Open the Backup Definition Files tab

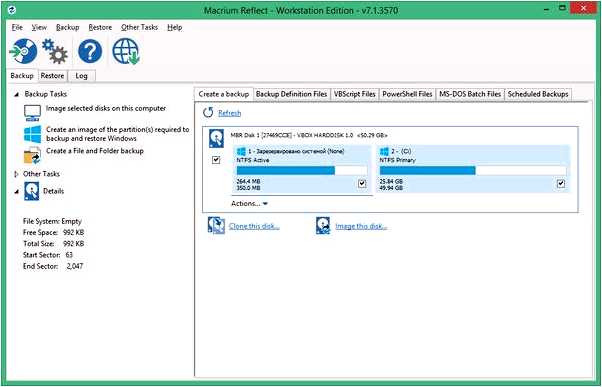pyautogui.click(x=291, y=94)
